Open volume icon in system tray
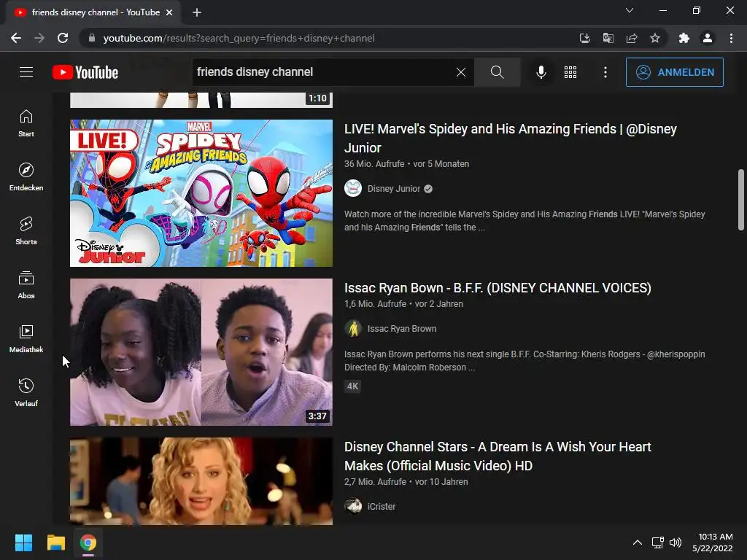Viewport: 747px width, 560px height. pyautogui.click(x=675, y=542)
